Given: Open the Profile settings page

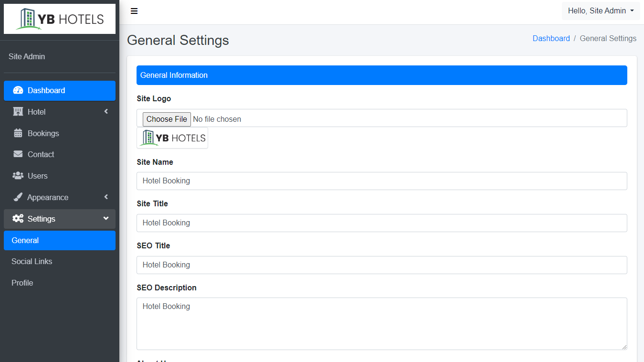Looking at the screenshot, I should click(22, 283).
